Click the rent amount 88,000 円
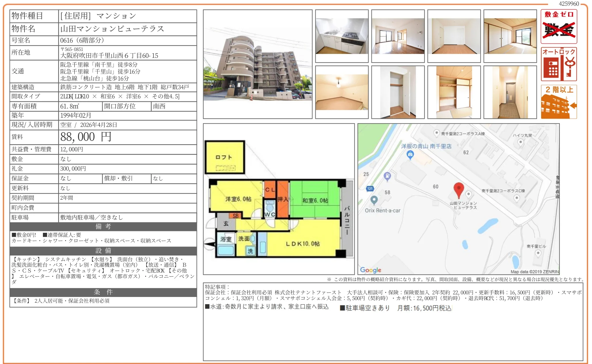 click(86, 137)
